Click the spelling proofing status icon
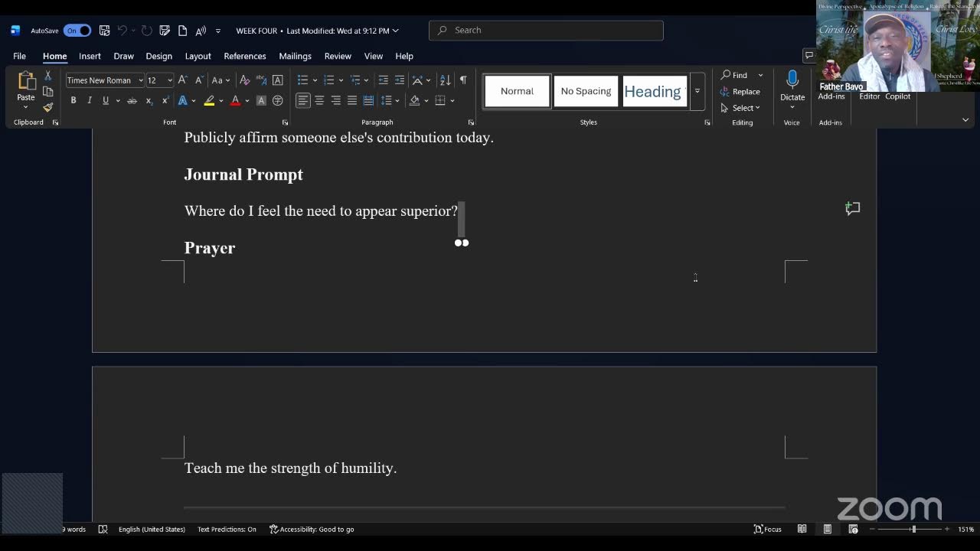The width and height of the screenshot is (980, 551). [103, 529]
